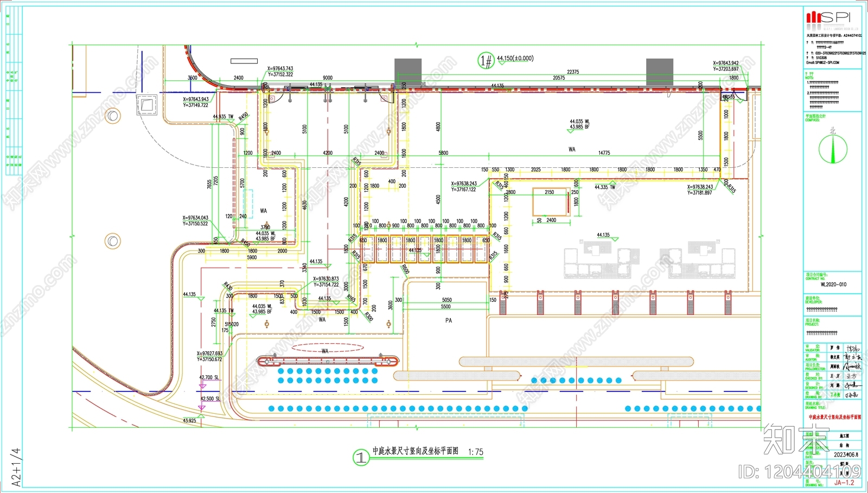868x493 pixels.
Task: Click contract number WL2020-010
Action: pos(833,285)
